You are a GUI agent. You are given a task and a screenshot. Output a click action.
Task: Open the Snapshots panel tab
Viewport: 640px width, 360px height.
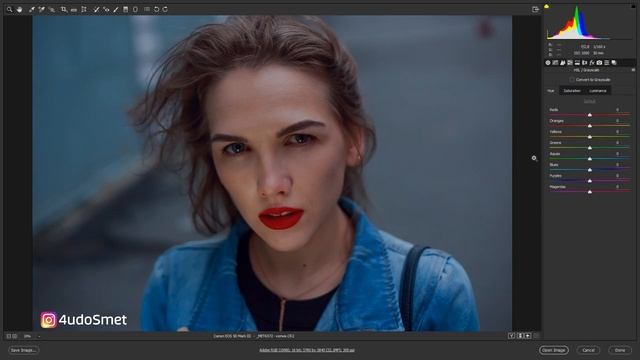tap(614, 62)
